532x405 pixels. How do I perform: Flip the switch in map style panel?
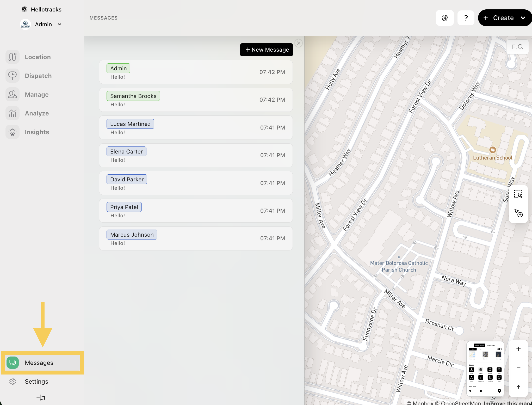point(499,349)
